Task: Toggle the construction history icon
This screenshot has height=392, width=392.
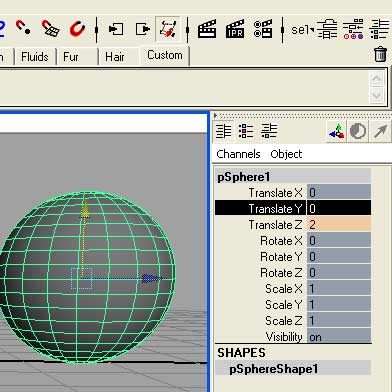Action: click(168, 29)
